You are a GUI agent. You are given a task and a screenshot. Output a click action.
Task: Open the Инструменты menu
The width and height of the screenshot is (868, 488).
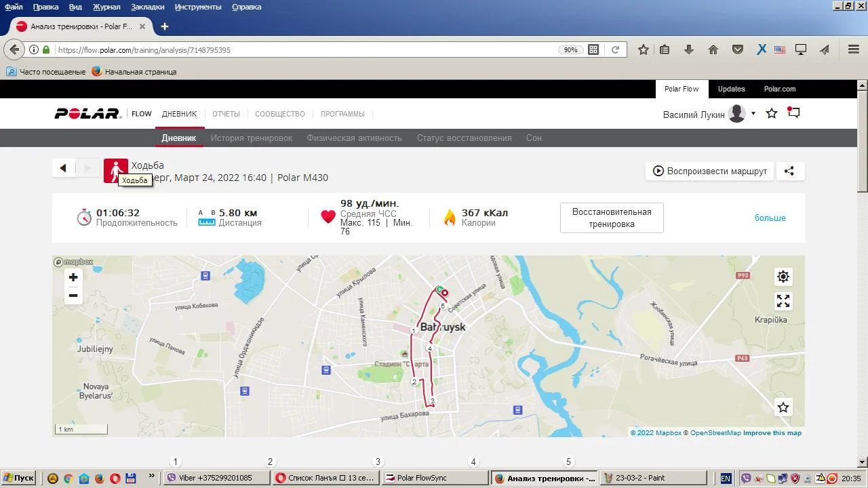(x=198, y=7)
